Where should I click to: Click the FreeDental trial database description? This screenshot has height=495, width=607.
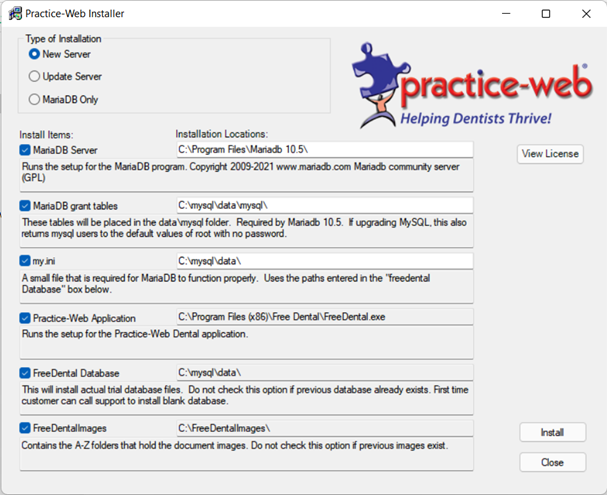[245, 395]
